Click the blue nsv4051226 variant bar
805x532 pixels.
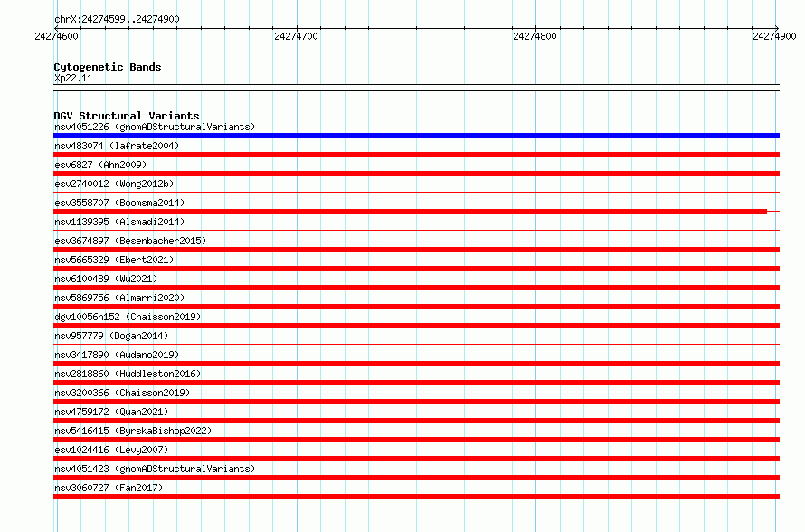point(416,136)
